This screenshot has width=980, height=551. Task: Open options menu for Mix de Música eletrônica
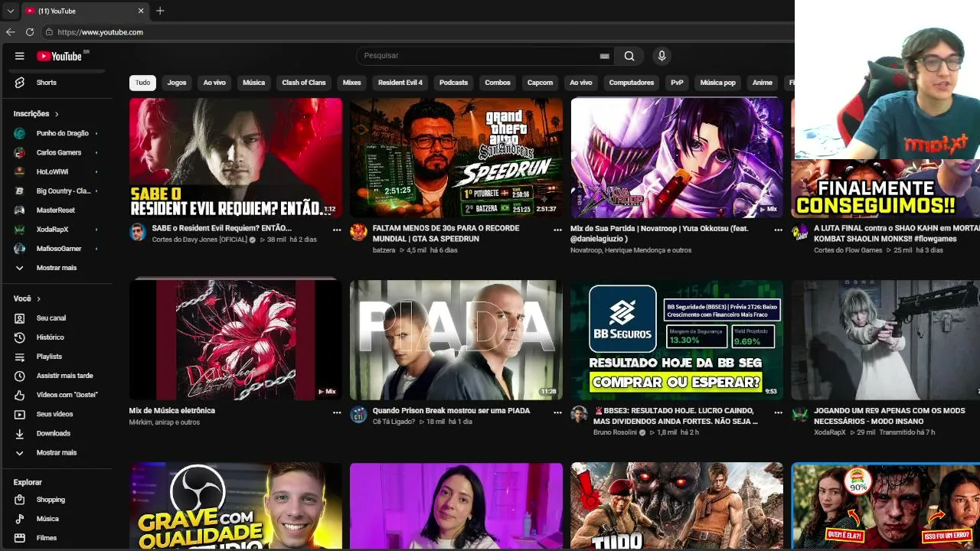[x=337, y=412]
